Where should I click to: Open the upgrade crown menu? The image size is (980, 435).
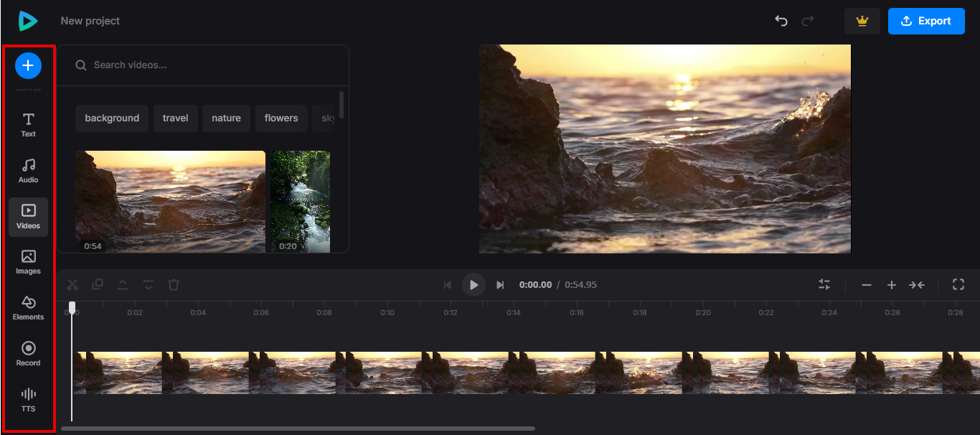tap(862, 21)
